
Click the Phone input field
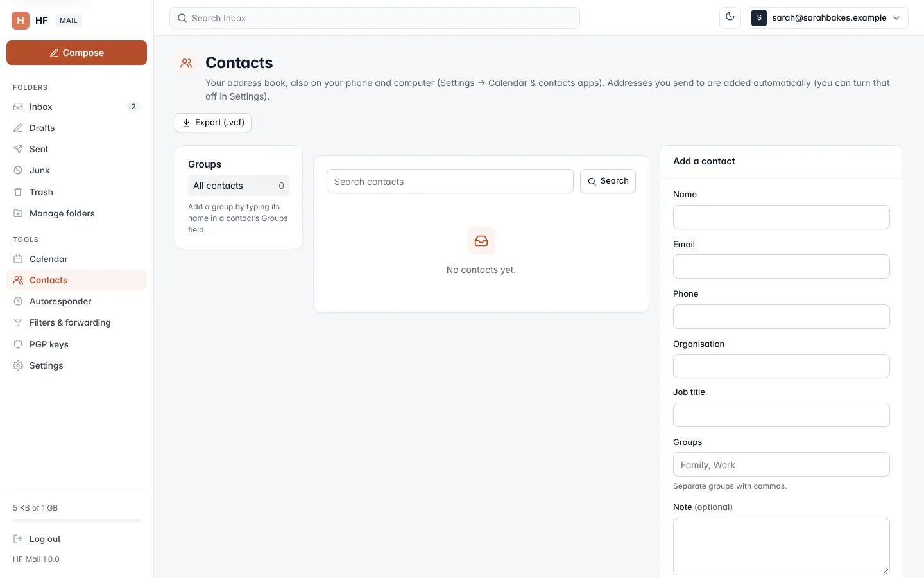[782, 317]
